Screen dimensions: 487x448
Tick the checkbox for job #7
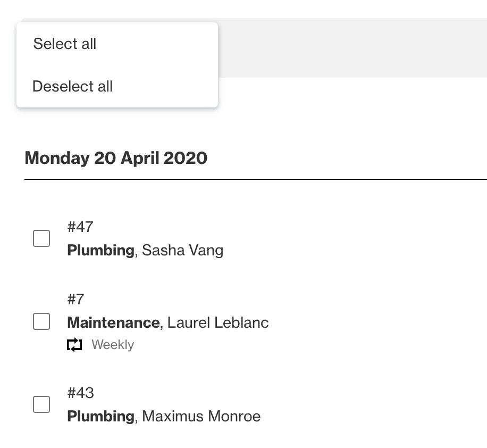pyautogui.click(x=41, y=321)
